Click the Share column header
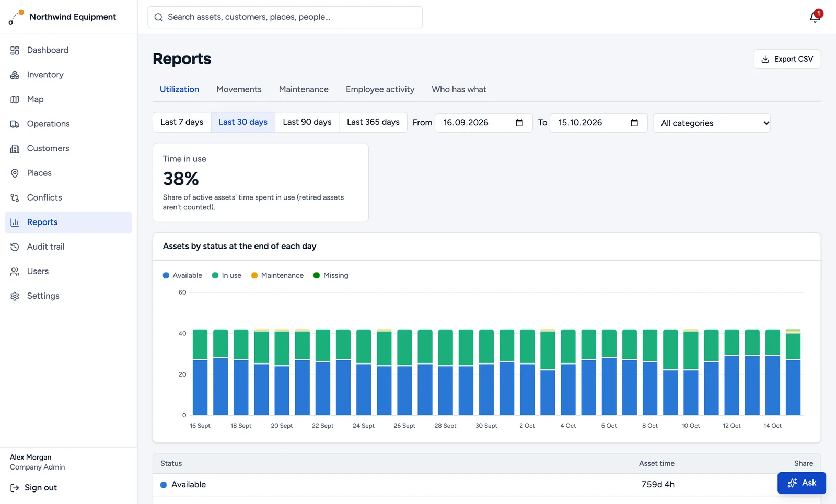The height and width of the screenshot is (504, 836). (x=804, y=463)
